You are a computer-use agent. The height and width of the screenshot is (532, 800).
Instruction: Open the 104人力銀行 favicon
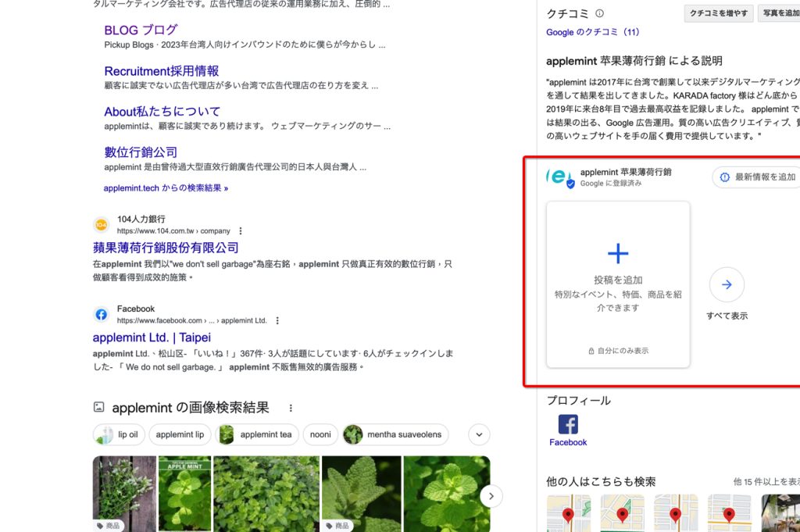click(101, 224)
